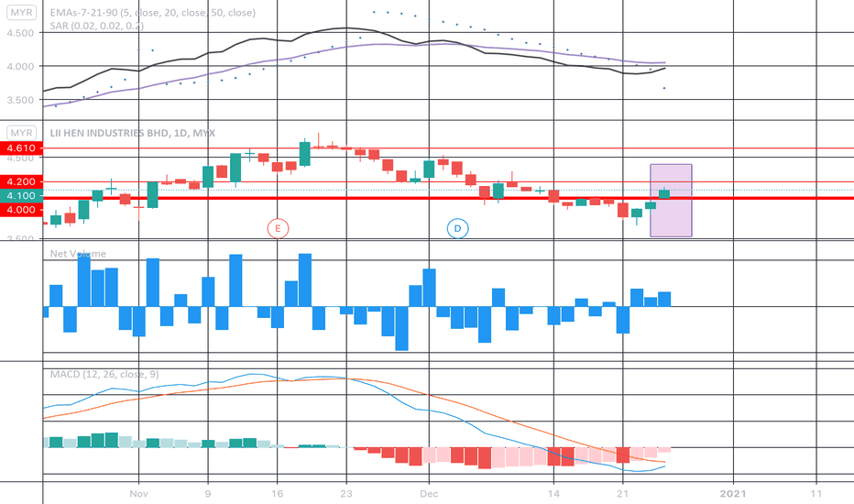The image size is (854, 504).
Task: Click the red E earnings marker
Action: [278, 228]
